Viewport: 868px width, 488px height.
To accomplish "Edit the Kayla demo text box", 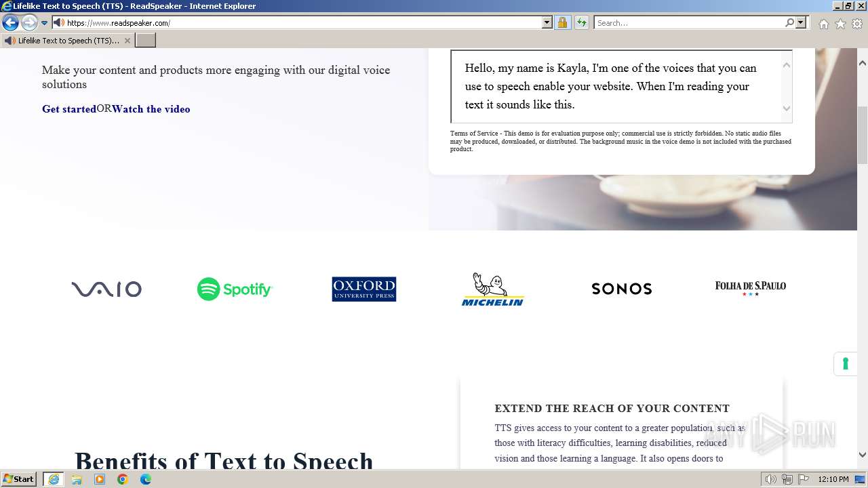I will 616,86.
